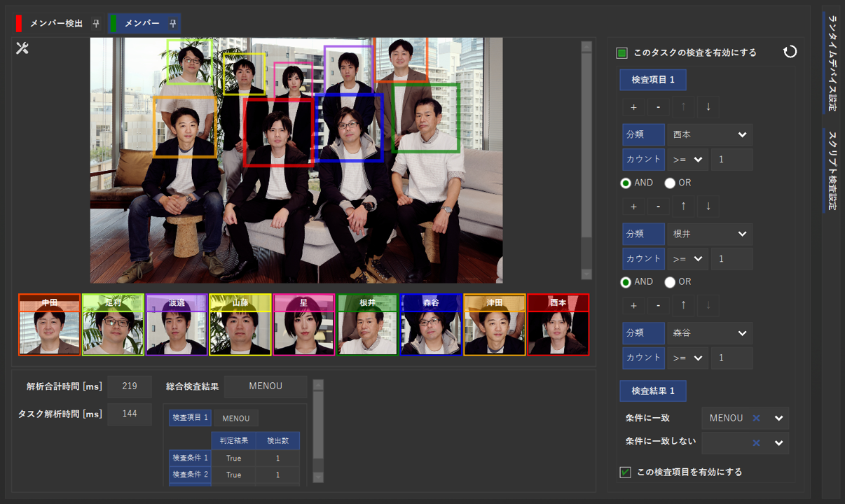Open the 分類 dropdown showing 根井

click(709, 234)
